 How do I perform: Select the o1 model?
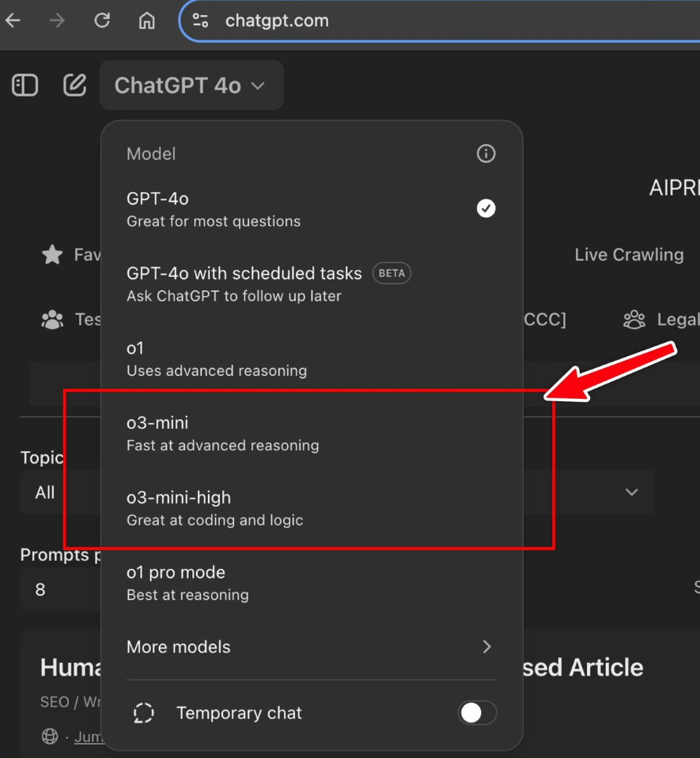pyautogui.click(x=311, y=358)
